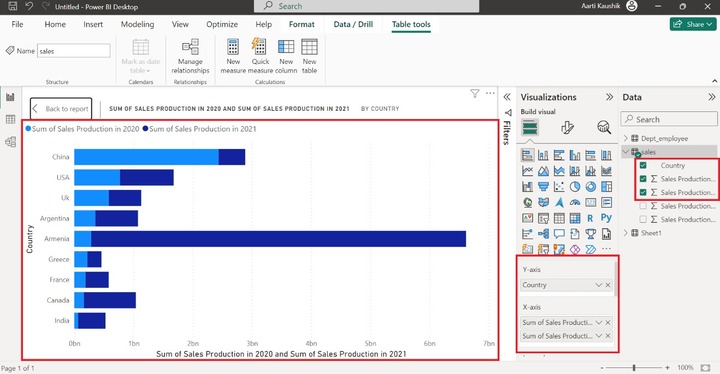This screenshot has width=720, height=374.
Task: Open the Modeling tab
Action: 137,24
